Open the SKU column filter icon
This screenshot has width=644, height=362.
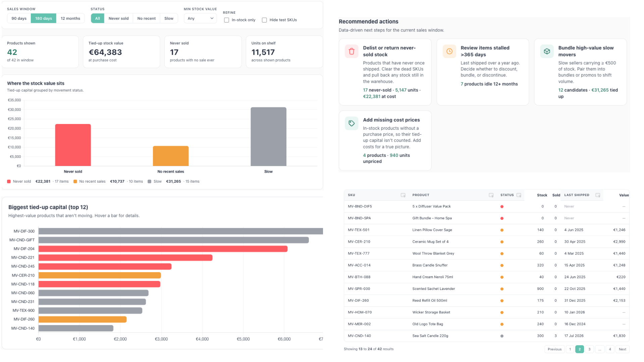pyautogui.click(x=403, y=195)
